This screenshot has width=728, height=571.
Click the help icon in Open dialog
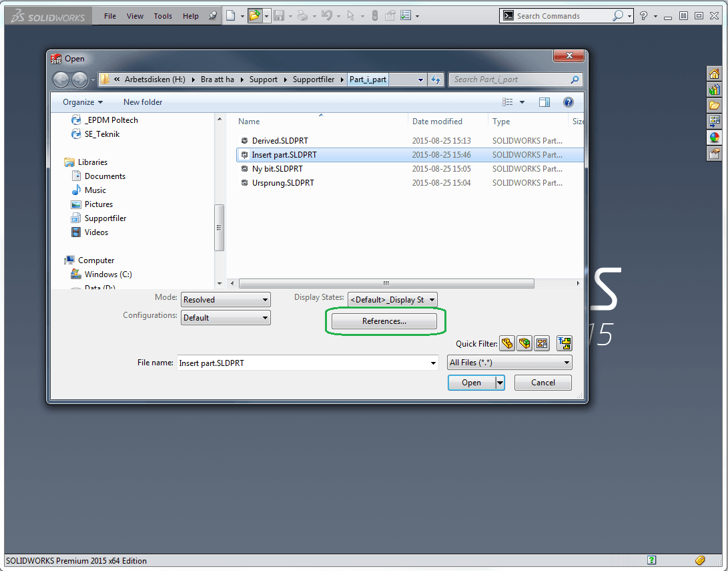(569, 102)
